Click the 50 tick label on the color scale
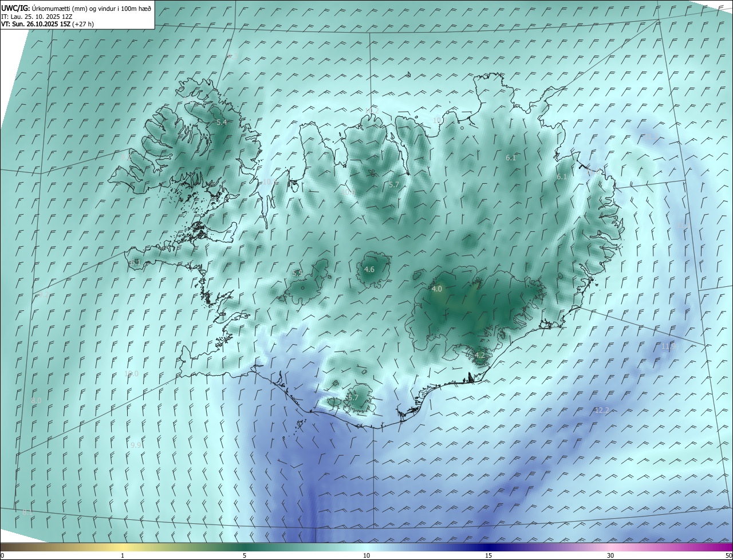Image resolution: width=733 pixels, height=560 pixels. (x=728, y=555)
